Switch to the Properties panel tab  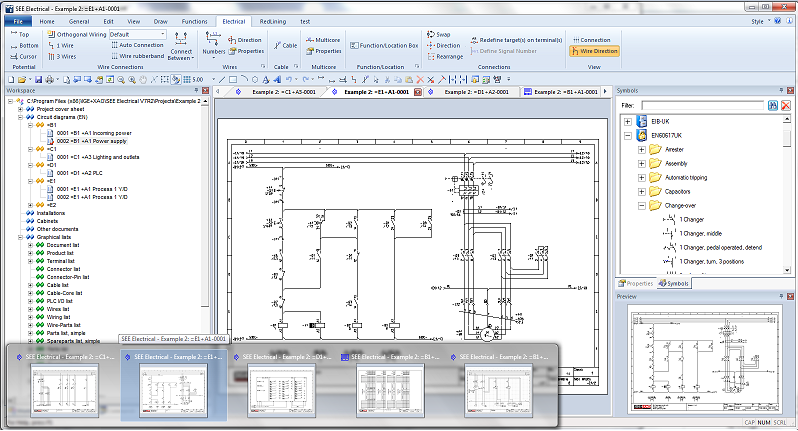pyautogui.click(x=636, y=283)
